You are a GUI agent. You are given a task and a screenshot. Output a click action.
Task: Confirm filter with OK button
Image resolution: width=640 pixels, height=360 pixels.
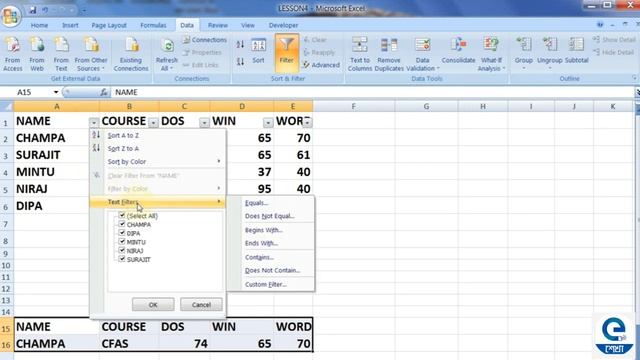click(153, 304)
